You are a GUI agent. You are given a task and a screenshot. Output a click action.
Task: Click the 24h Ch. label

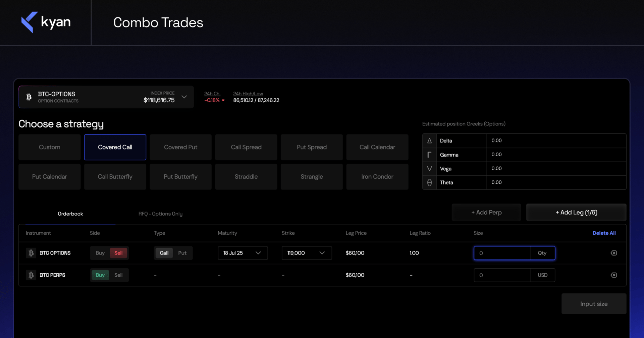212,94
